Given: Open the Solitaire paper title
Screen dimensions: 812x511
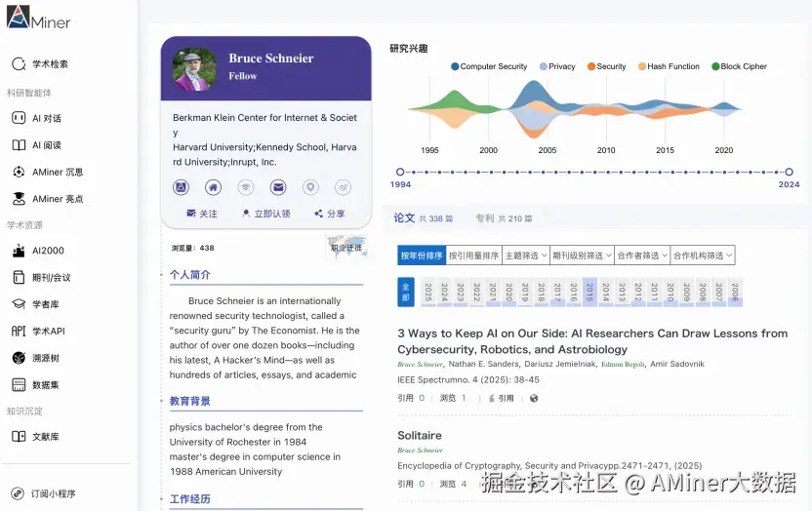Looking at the screenshot, I should tap(420, 436).
